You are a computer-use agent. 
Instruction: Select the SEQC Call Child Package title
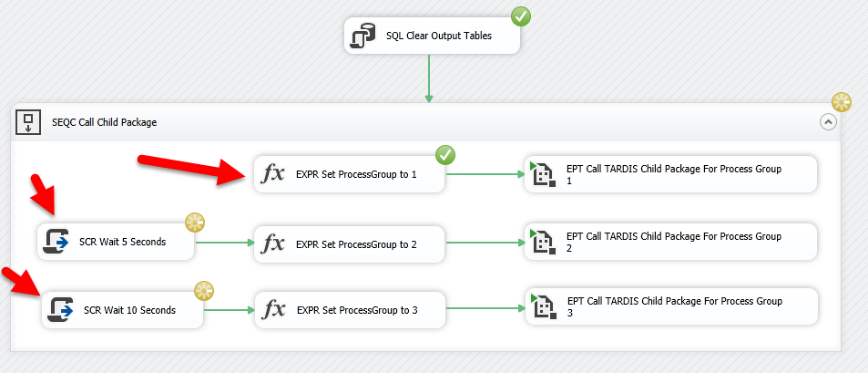click(x=105, y=122)
